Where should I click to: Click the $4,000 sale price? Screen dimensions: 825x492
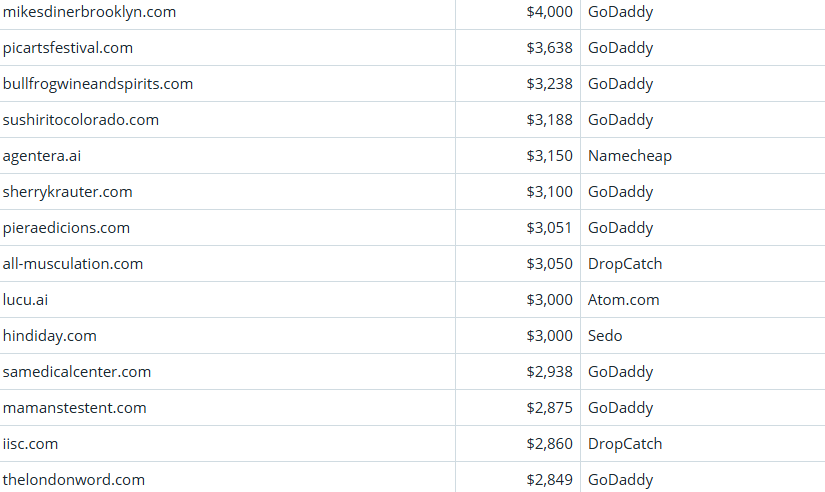point(549,12)
